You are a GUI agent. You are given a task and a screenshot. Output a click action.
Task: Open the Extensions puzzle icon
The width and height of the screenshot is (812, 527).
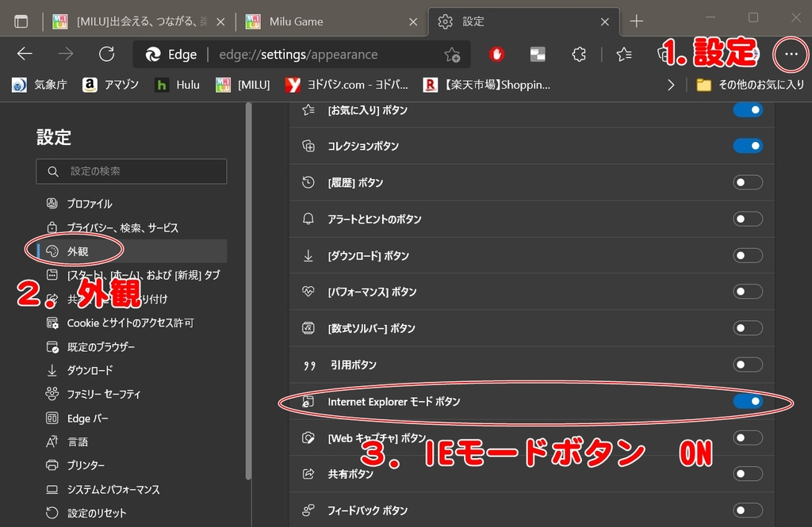pos(579,54)
